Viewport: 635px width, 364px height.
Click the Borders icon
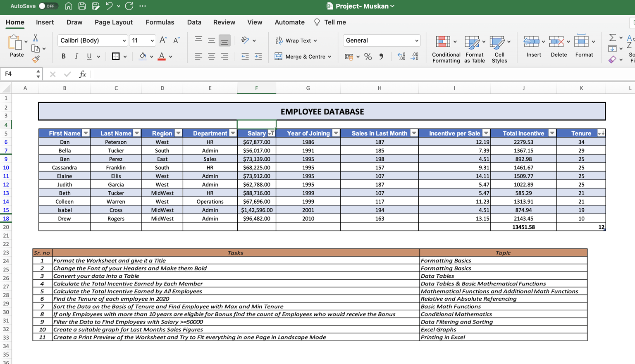(116, 56)
